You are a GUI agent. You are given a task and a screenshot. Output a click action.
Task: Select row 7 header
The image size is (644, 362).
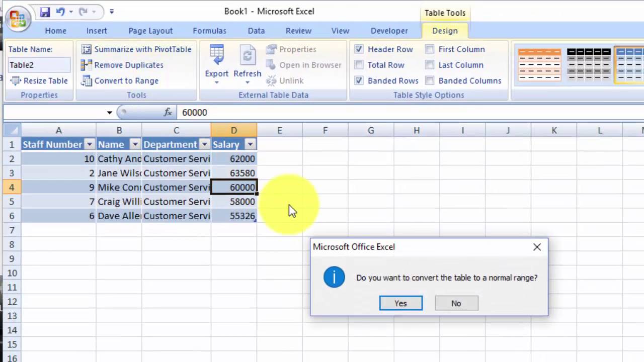pyautogui.click(x=12, y=230)
